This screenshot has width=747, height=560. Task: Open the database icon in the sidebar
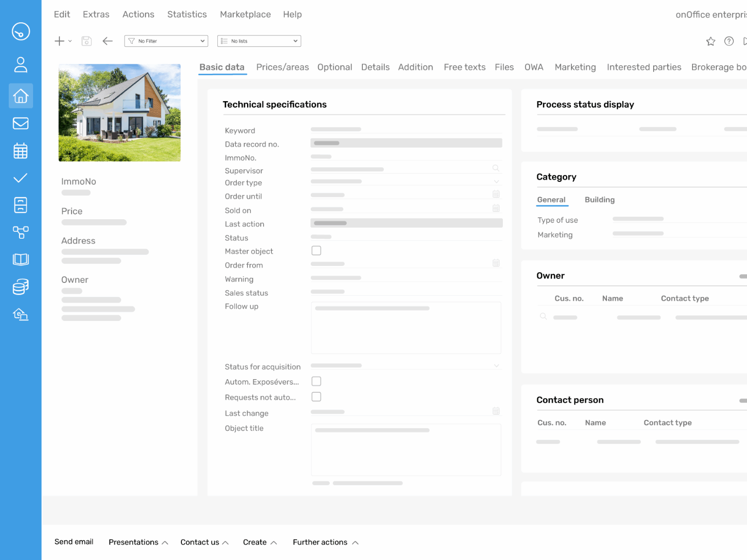[20, 286]
